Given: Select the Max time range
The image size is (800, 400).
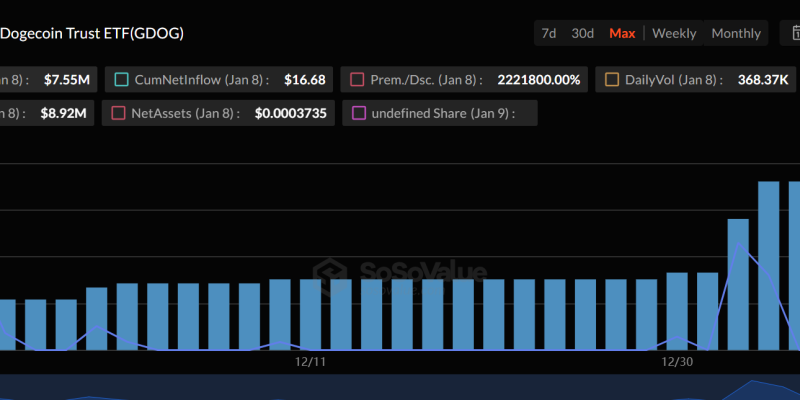Looking at the screenshot, I should [x=622, y=33].
